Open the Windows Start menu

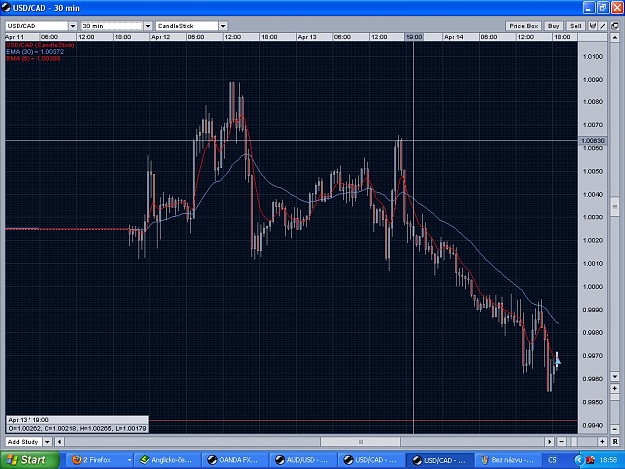tap(29, 460)
